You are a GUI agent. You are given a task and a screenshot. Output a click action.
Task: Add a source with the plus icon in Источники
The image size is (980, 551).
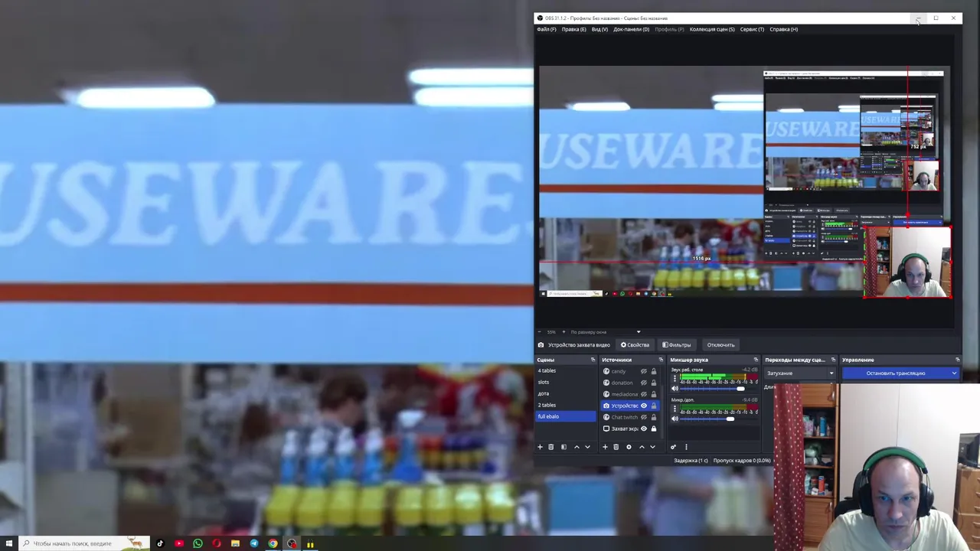(605, 447)
